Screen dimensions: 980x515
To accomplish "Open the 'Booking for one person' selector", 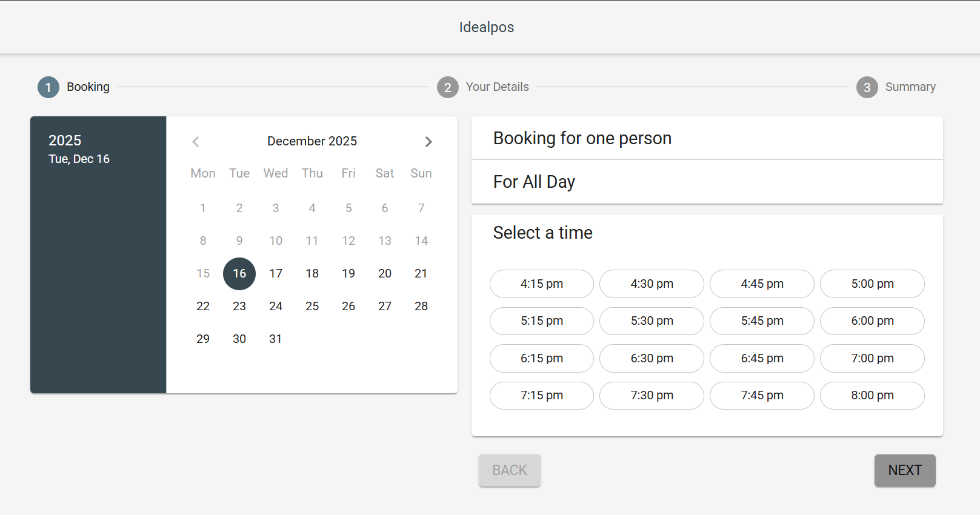I will tap(707, 138).
